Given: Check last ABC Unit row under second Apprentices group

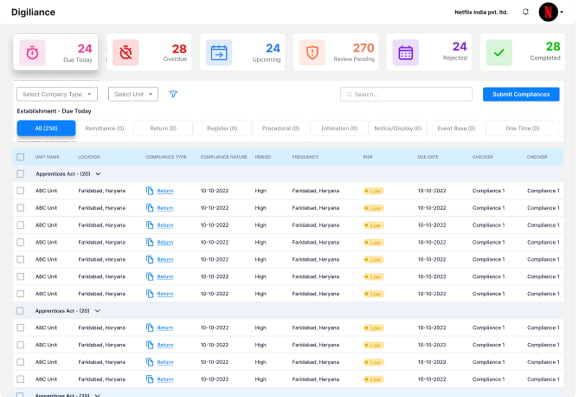Looking at the screenshot, I should click(x=20, y=379).
